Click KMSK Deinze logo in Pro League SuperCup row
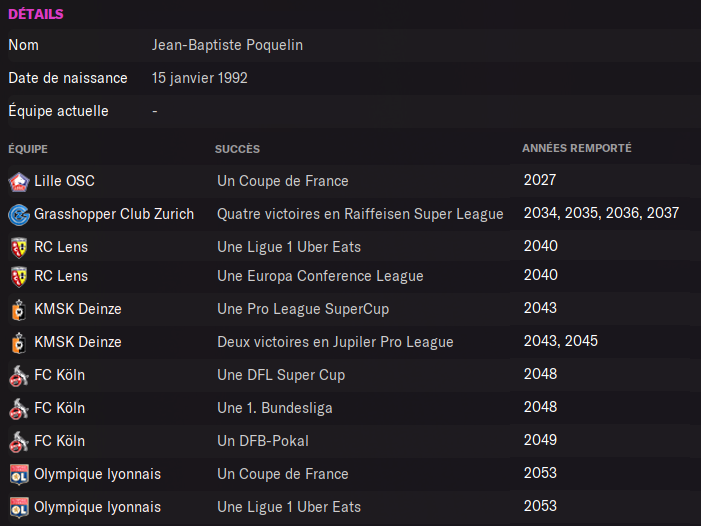This screenshot has width=701, height=526. coord(18,310)
